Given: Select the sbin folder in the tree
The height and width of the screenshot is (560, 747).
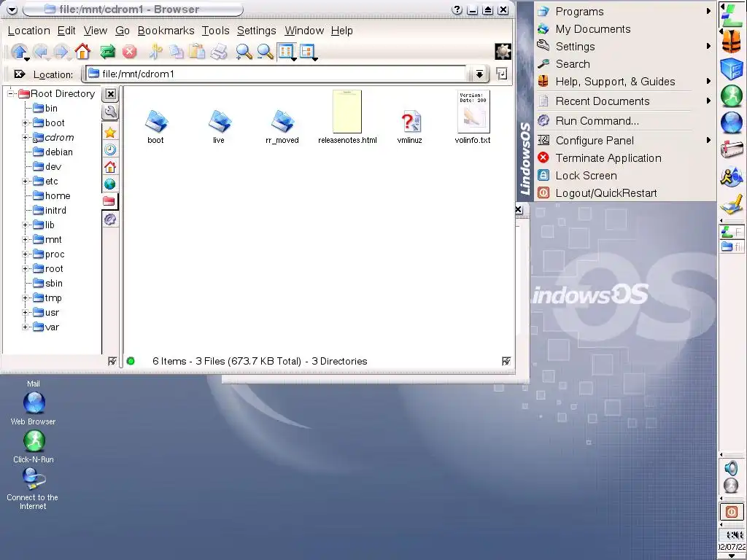Looking at the screenshot, I should coord(47,284).
